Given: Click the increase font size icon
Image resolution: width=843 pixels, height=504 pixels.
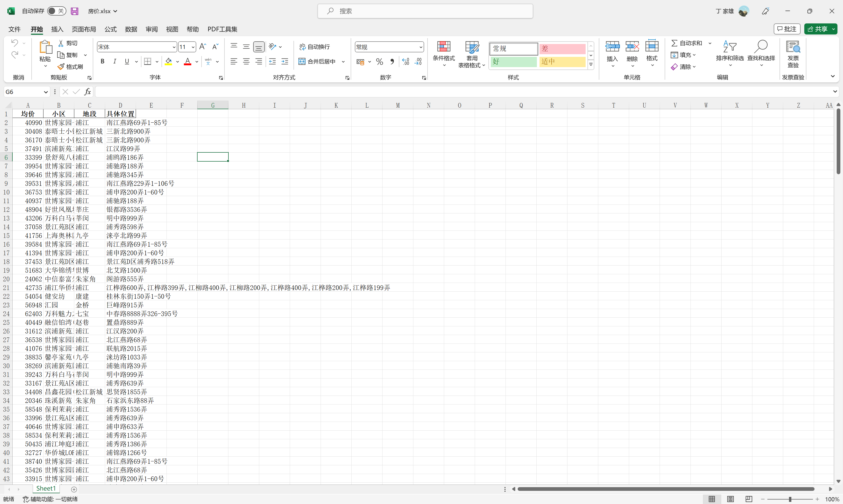Looking at the screenshot, I should pyautogui.click(x=203, y=47).
